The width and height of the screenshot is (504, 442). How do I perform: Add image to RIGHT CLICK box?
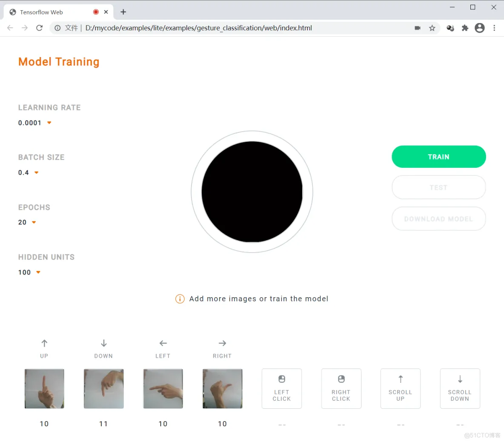click(x=341, y=389)
